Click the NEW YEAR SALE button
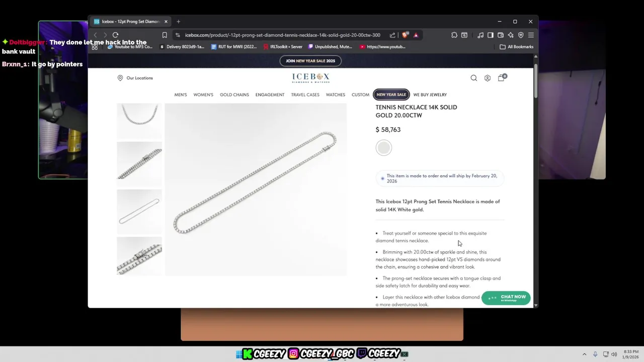Screen dimensions: 644x362 coord(391,95)
